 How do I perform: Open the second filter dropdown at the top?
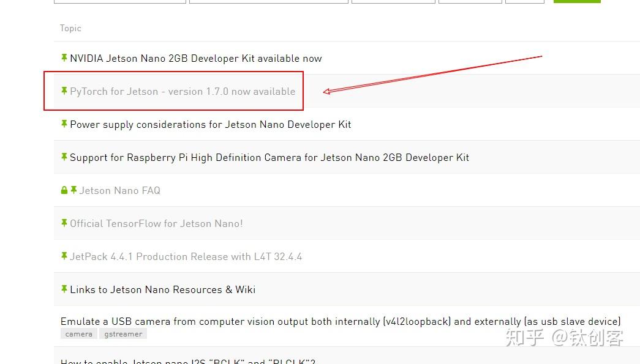268,1
